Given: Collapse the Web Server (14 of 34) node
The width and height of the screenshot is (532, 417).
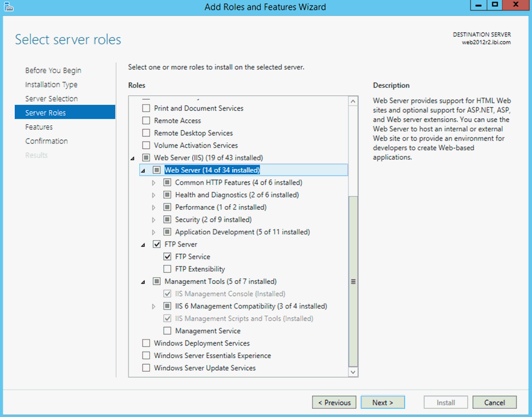Looking at the screenshot, I should point(143,171).
